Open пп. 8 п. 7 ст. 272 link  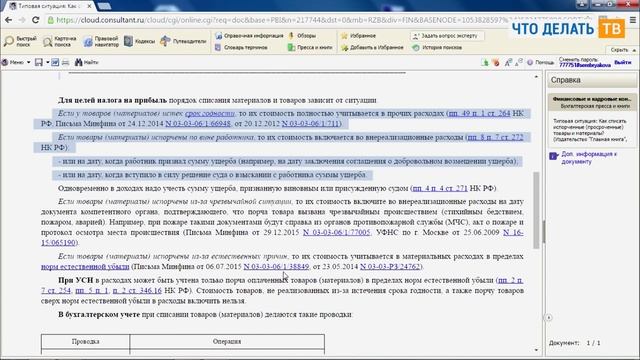(x=495, y=137)
